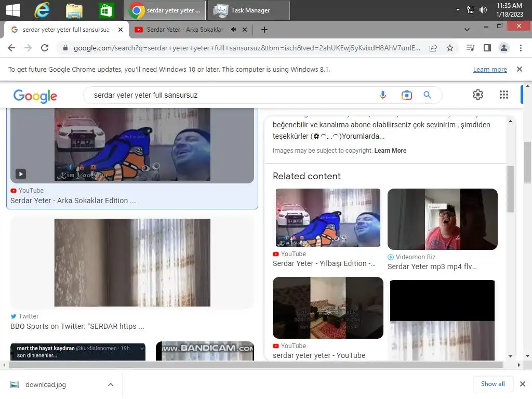Toggle the Chrome side panel

tap(487, 48)
